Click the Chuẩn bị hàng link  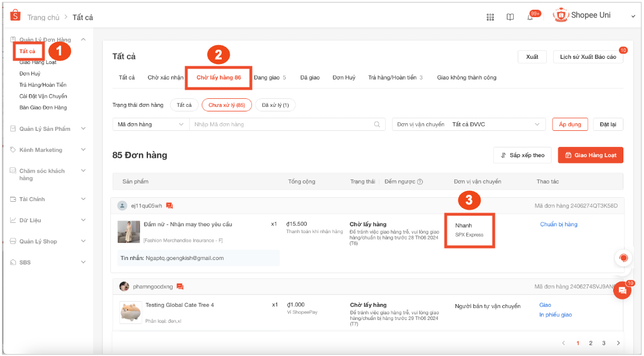click(x=558, y=224)
